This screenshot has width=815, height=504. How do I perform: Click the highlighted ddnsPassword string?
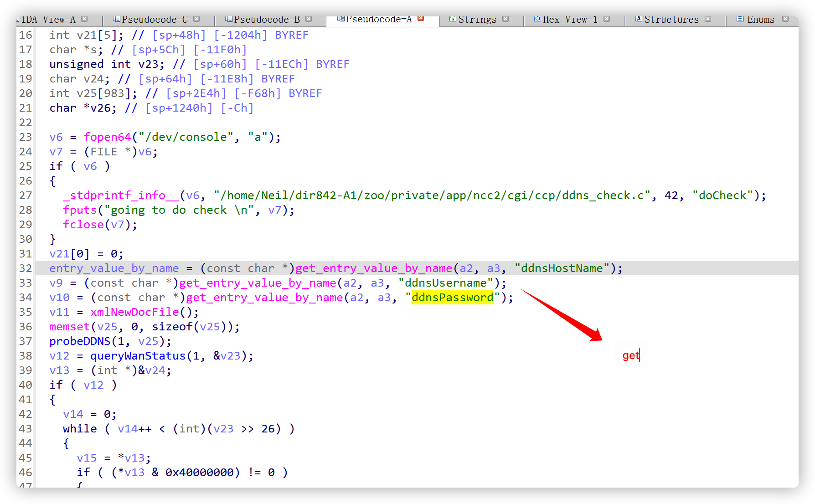coord(453,298)
